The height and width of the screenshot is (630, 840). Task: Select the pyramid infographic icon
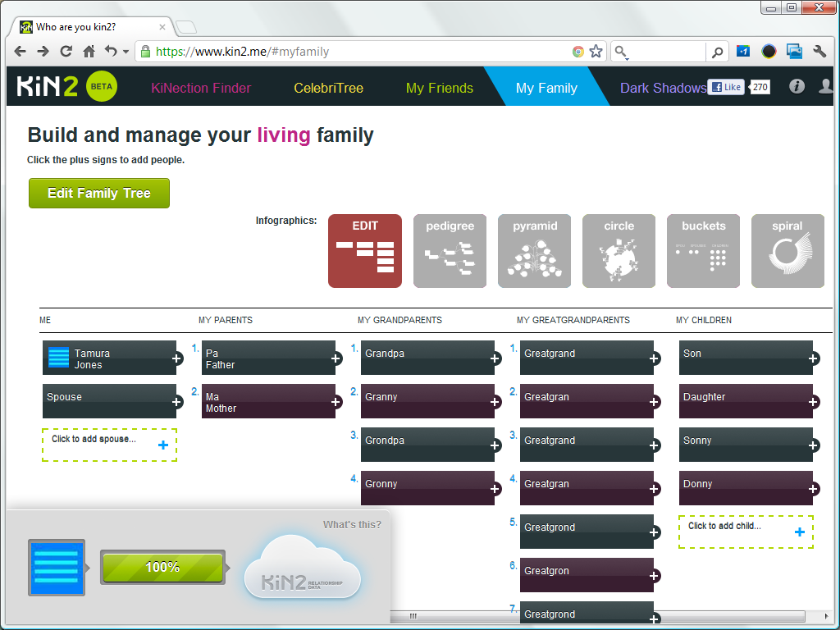tap(535, 251)
